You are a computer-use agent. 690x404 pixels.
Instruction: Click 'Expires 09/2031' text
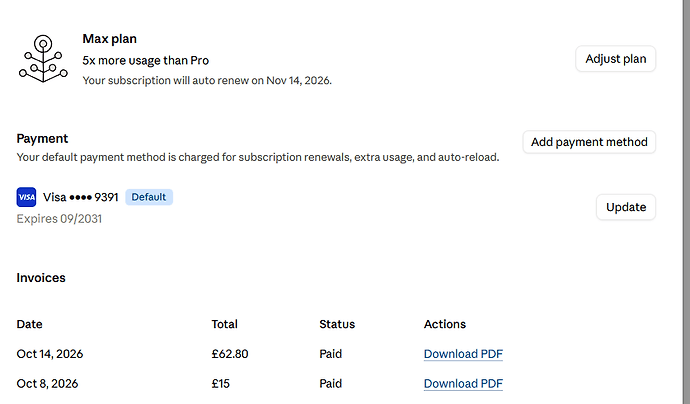click(x=59, y=219)
